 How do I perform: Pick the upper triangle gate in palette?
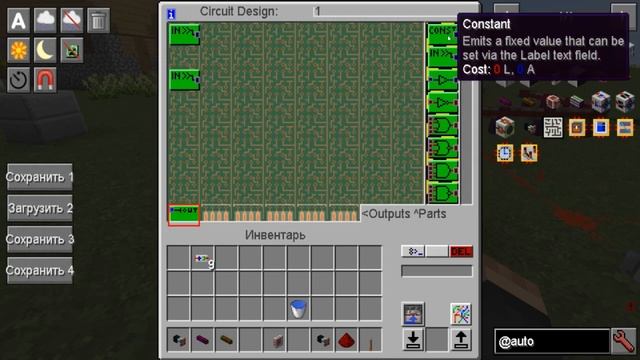pos(442,80)
